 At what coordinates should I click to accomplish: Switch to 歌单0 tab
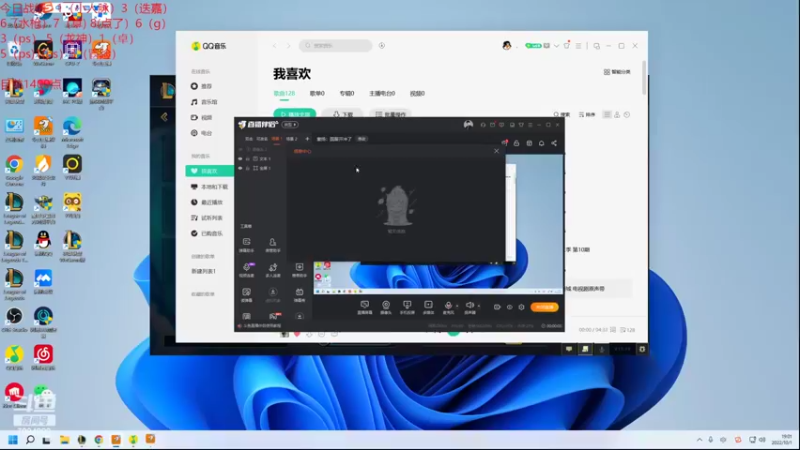(x=317, y=93)
